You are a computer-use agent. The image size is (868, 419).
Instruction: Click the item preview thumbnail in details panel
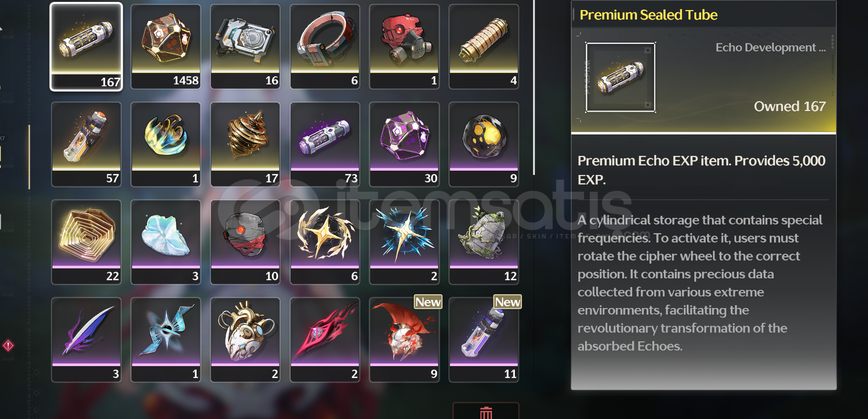(x=620, y=77)
